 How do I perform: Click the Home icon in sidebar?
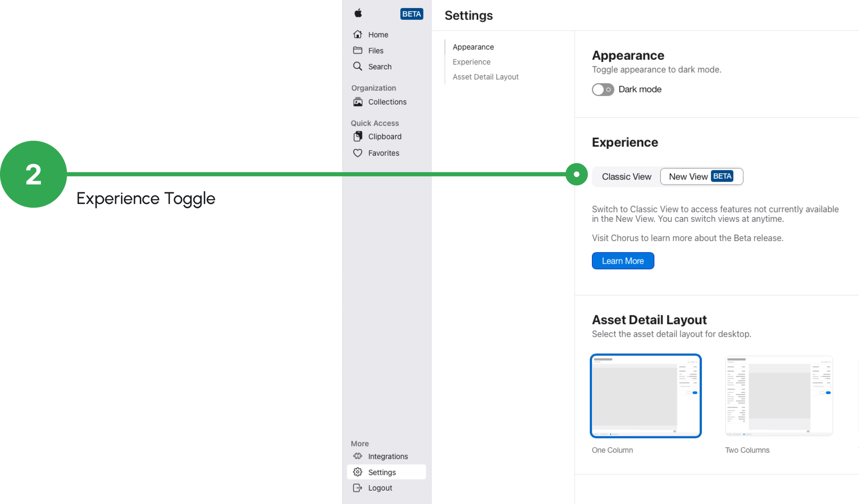358,34
